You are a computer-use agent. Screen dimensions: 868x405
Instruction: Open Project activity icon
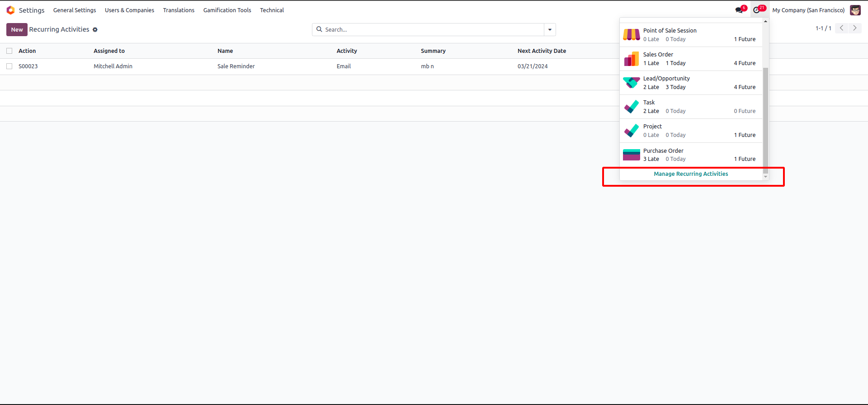tap(632, 131)
